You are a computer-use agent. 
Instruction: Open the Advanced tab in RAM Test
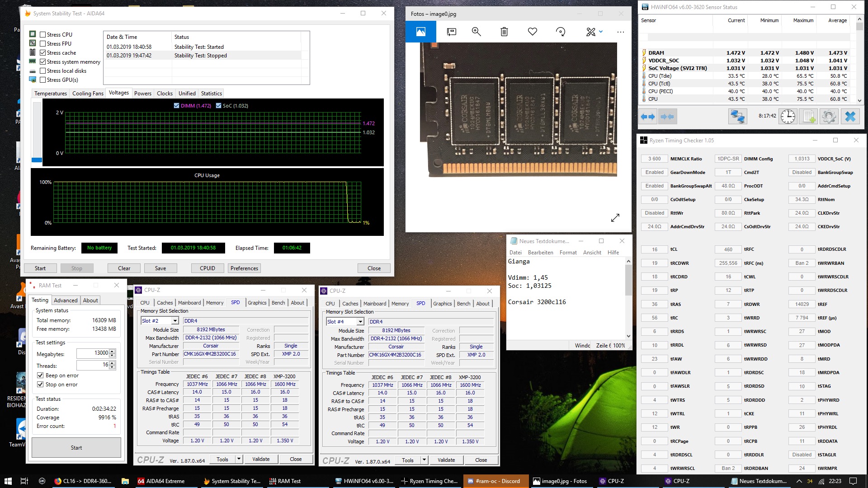pos(66,300)
